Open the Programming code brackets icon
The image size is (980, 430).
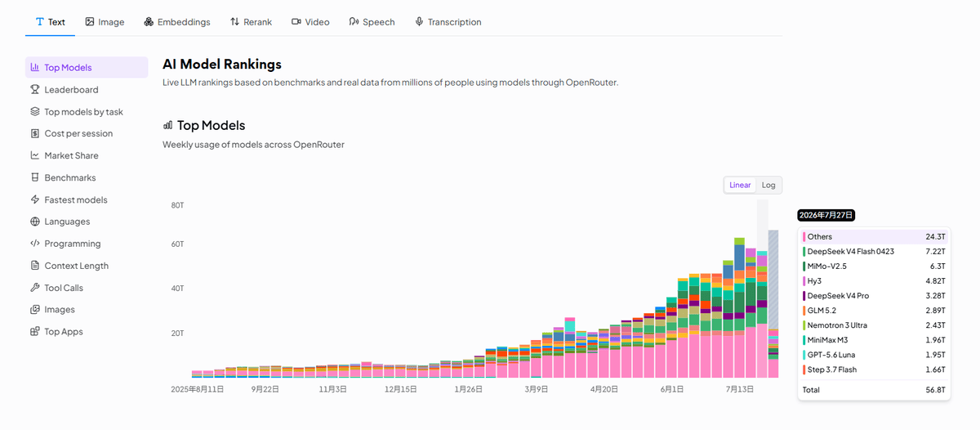[35, 244]
